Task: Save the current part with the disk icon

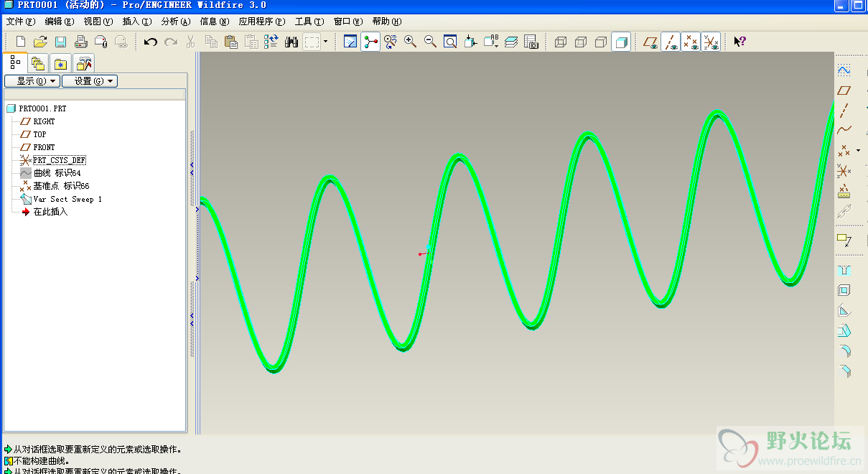Action: click(61, 42)
